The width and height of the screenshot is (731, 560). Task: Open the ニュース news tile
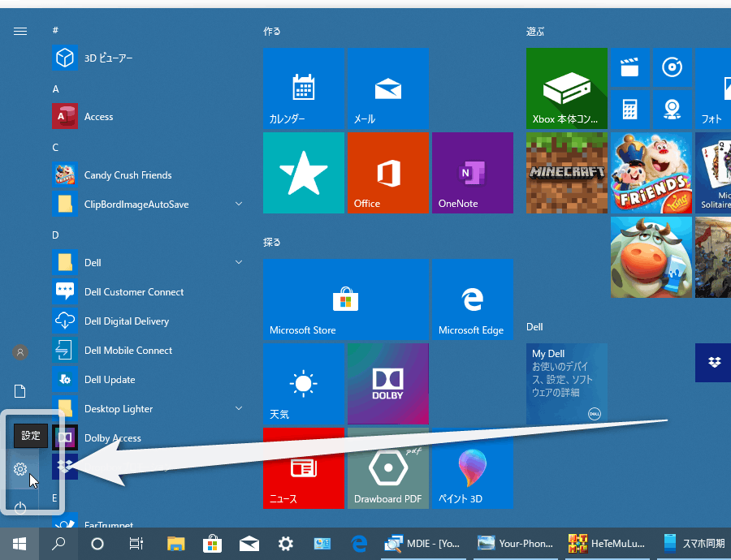tap(304, 468)
